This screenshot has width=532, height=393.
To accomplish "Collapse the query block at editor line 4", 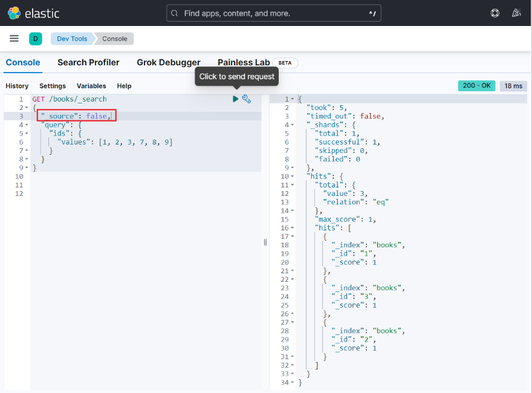I will (x=27, y=125).
